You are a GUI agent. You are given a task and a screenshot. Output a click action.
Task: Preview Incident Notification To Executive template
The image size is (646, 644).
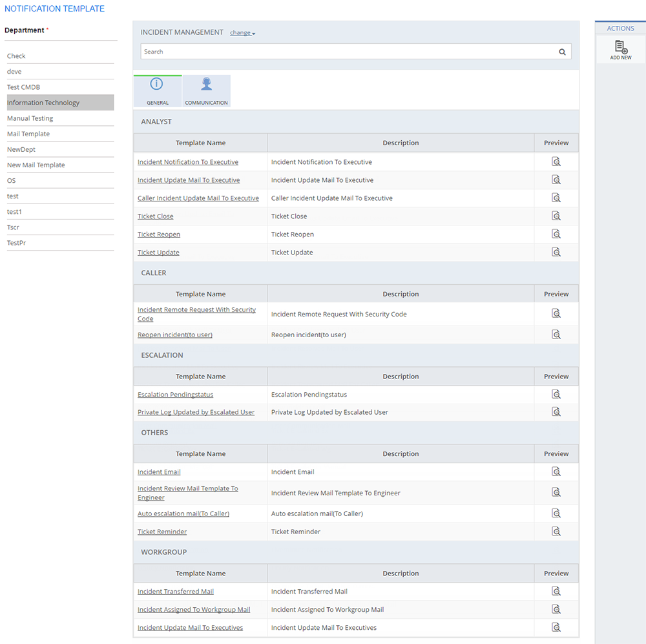pos(556,162)
